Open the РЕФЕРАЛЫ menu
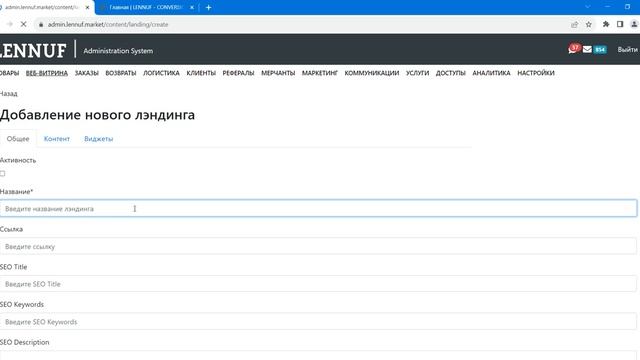This screenshot has height=360, width=640. (238, 73)
